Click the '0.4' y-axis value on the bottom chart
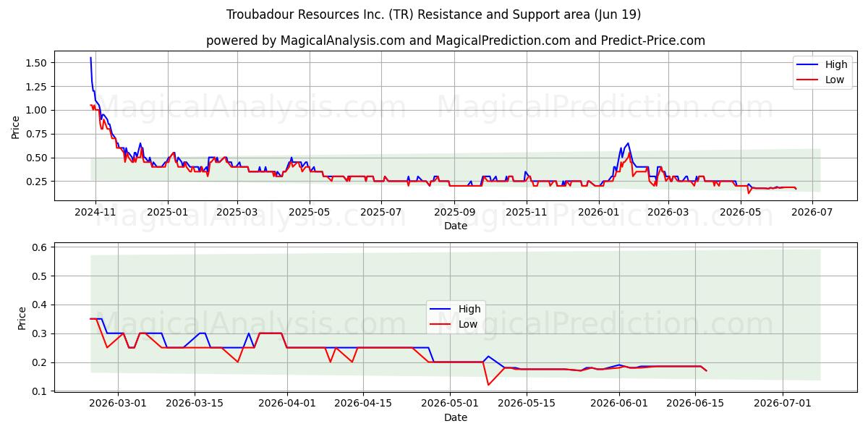This screenshot has height=434, width=868. coord(41,305)
